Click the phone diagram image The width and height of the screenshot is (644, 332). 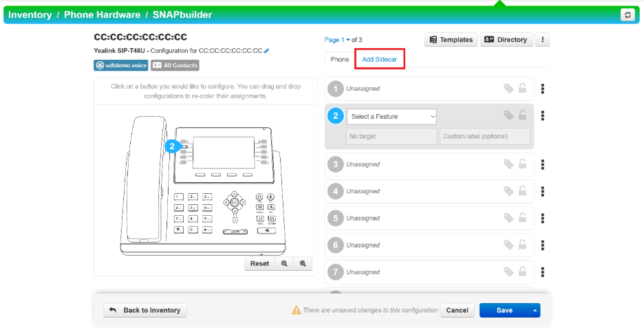[x=203, y=187]
